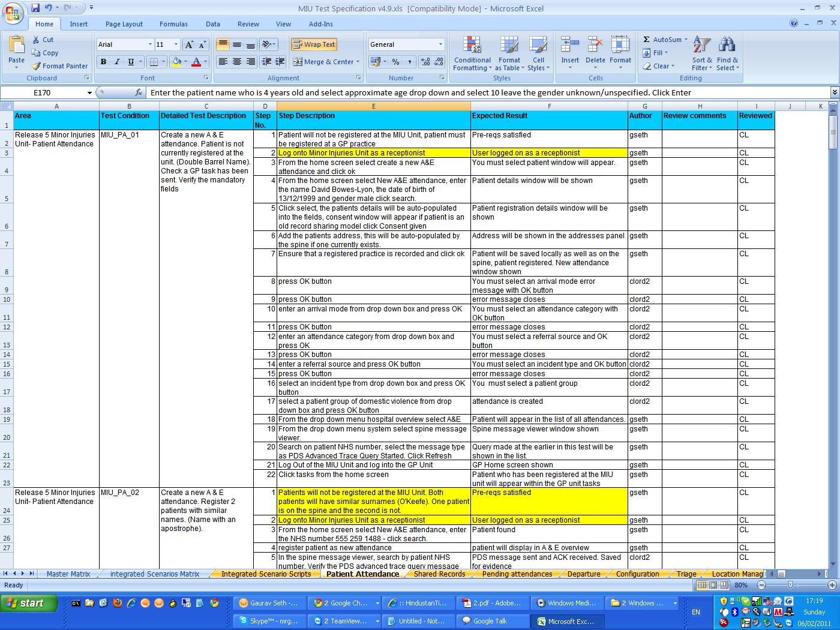
Task: Open the Name Box dropdown
Action: (89, 92)
